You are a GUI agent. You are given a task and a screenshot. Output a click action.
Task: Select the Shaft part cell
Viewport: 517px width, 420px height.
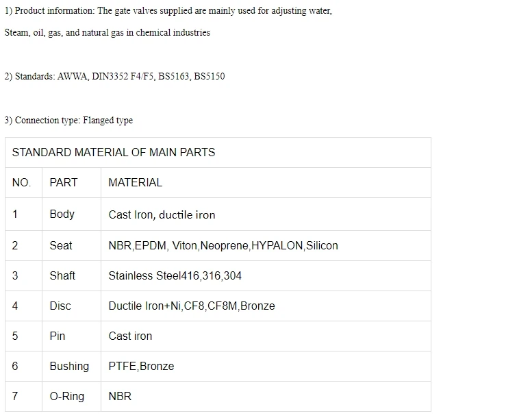pyautogui.click(x=71, y=276)
